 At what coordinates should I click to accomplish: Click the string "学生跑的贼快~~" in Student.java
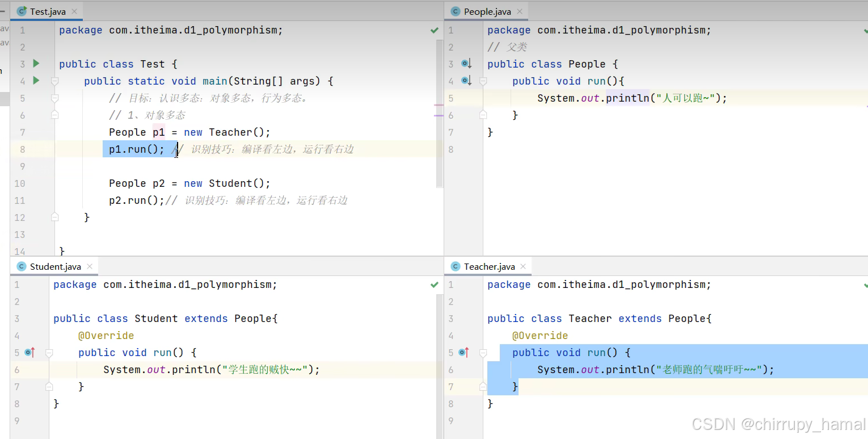pyautogui.click(x=266, y=370)
